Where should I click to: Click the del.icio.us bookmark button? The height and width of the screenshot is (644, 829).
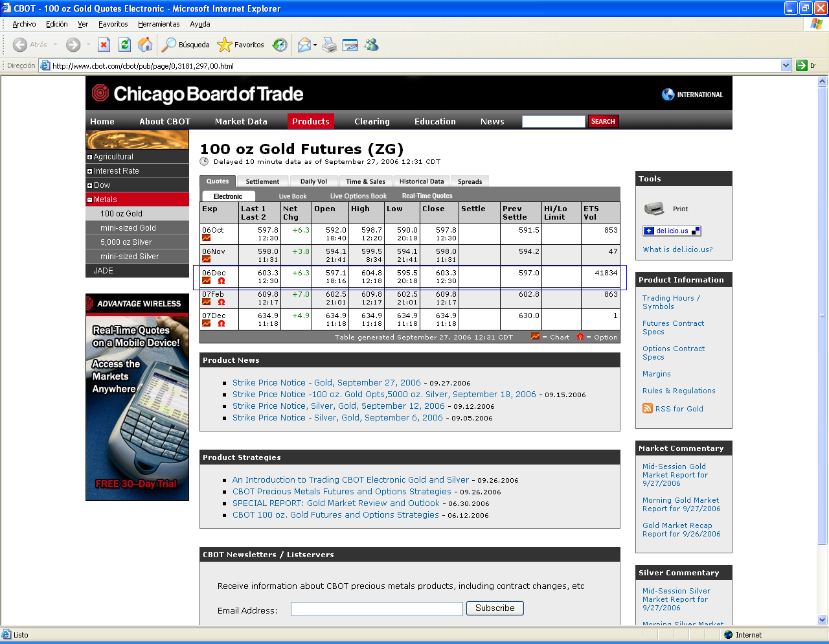click(x=672, y=231)
